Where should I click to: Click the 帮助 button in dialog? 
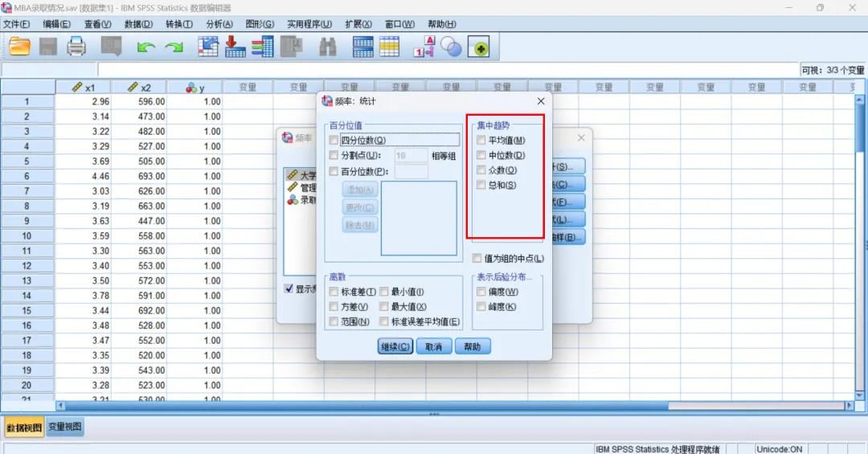473,346
